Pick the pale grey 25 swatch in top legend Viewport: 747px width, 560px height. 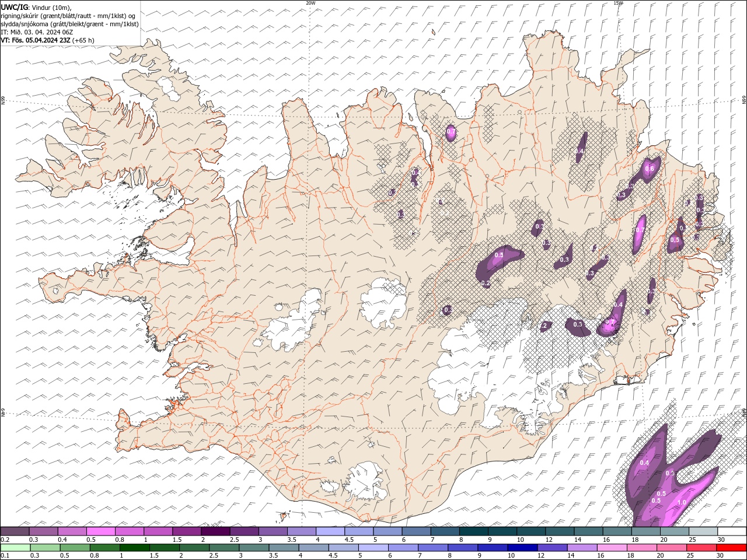(x=703, y=531)
